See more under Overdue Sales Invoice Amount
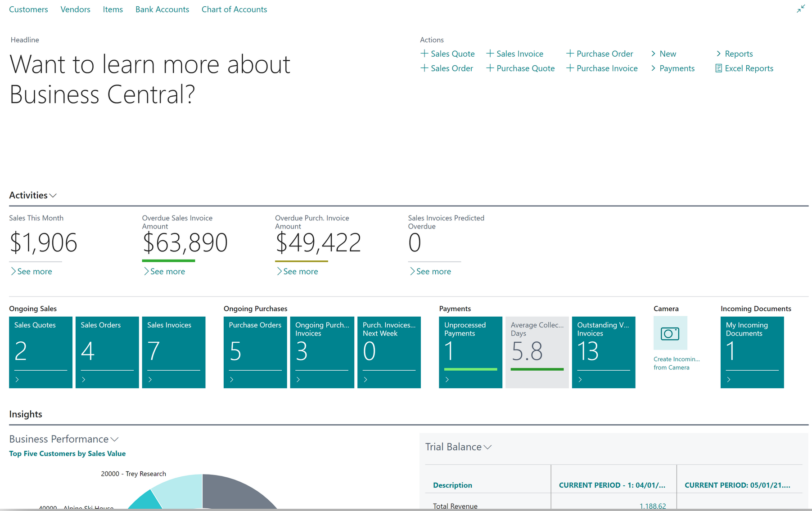The image size is (812, 511). (164, 271)
